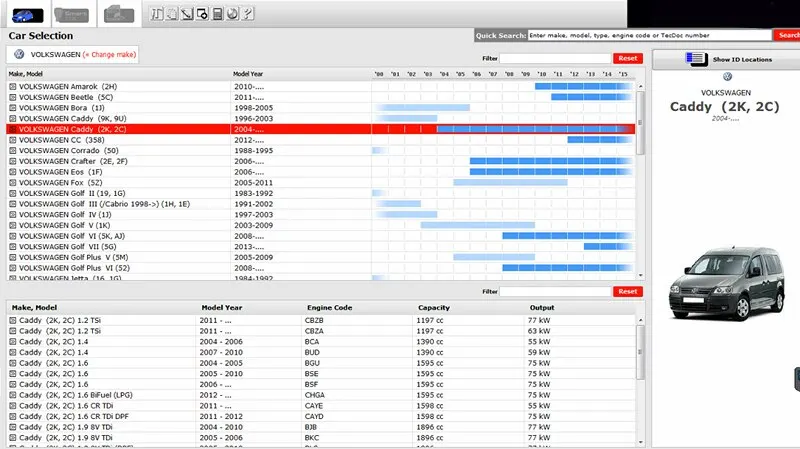Select VOLKSWAGEN Eos (1F)
This screenshot has width=800, height=449.
point(60,172)
